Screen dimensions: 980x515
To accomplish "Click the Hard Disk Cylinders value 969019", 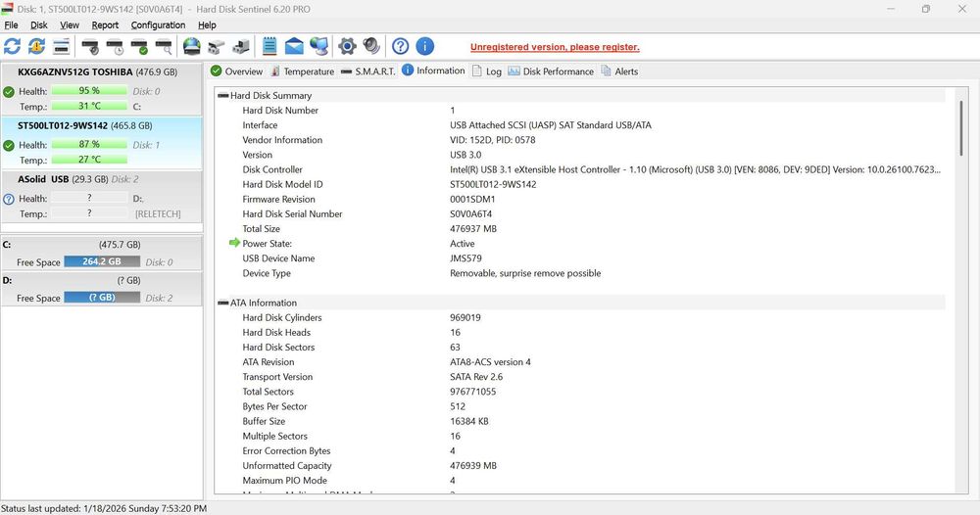I will pos(465,318).
